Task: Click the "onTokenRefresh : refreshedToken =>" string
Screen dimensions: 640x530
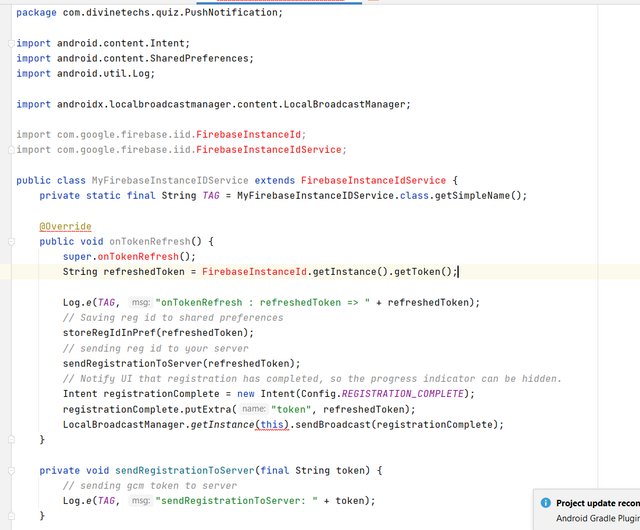Action: tap(263, 303)
